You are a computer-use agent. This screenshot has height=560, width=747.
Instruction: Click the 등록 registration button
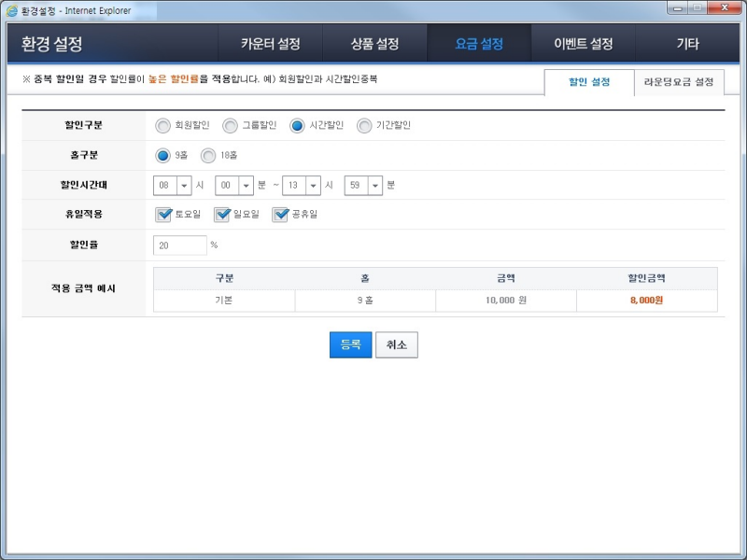[350, 344]
